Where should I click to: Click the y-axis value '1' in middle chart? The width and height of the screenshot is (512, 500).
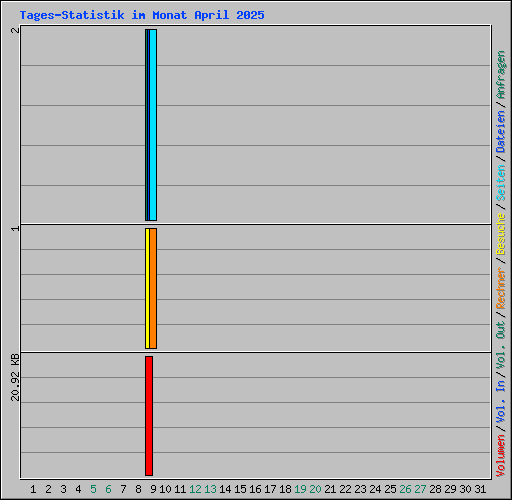[x=15, y=228]
